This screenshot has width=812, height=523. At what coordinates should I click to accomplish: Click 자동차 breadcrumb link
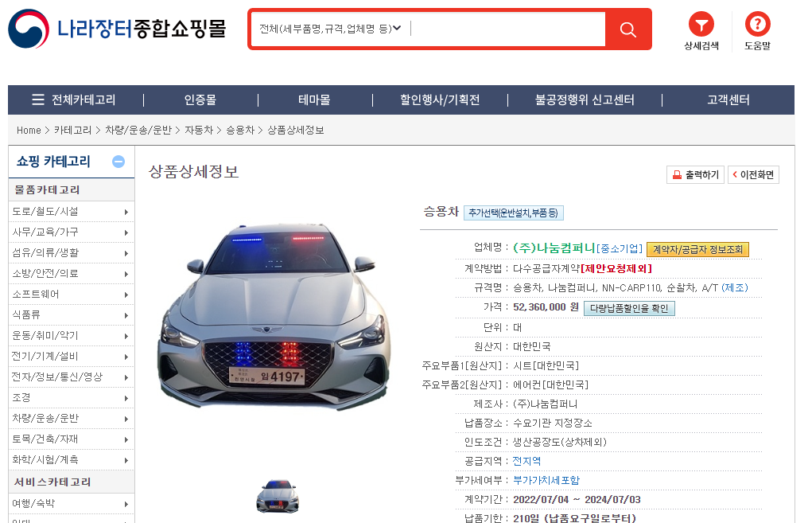199,130
